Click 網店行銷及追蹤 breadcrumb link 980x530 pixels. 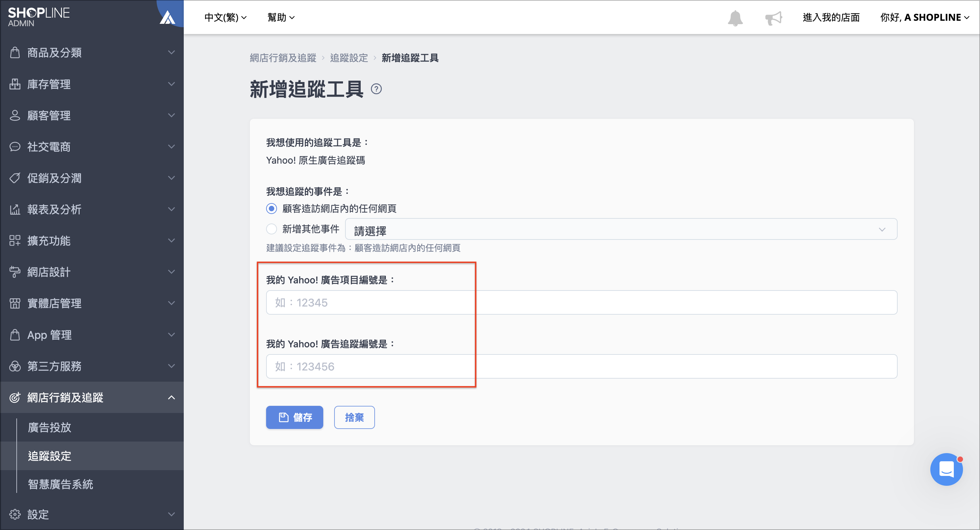pyautogui.click(x=283, y=58)
